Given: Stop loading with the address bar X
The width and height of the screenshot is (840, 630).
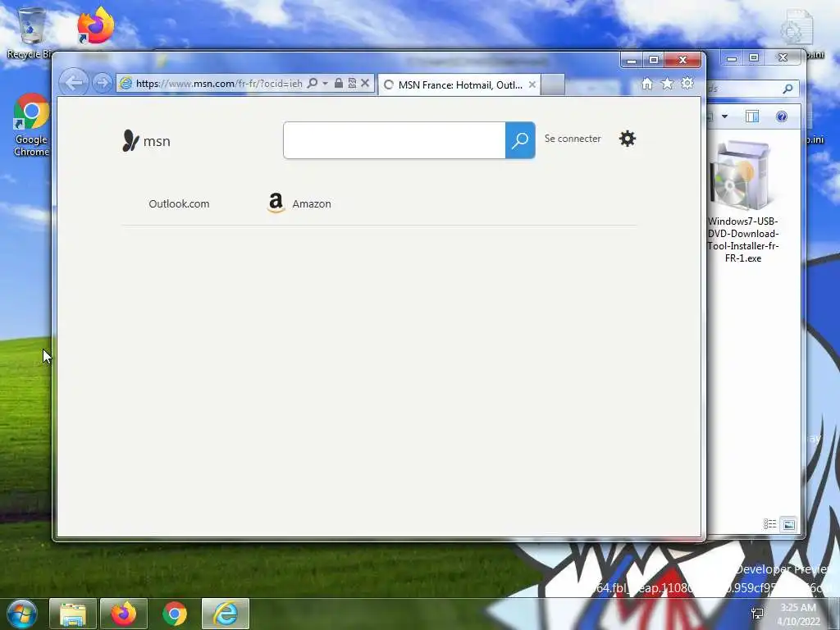Looking at the screenshot, I should [x=365, y=83].
